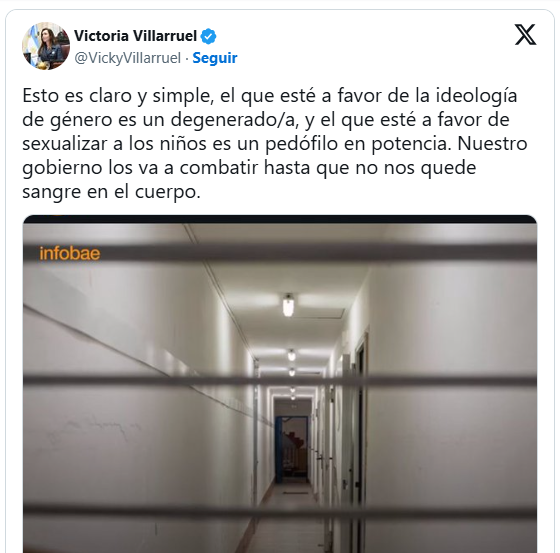Click the blue verified badge
Screen dimensions: 560x553
[209, 36]
